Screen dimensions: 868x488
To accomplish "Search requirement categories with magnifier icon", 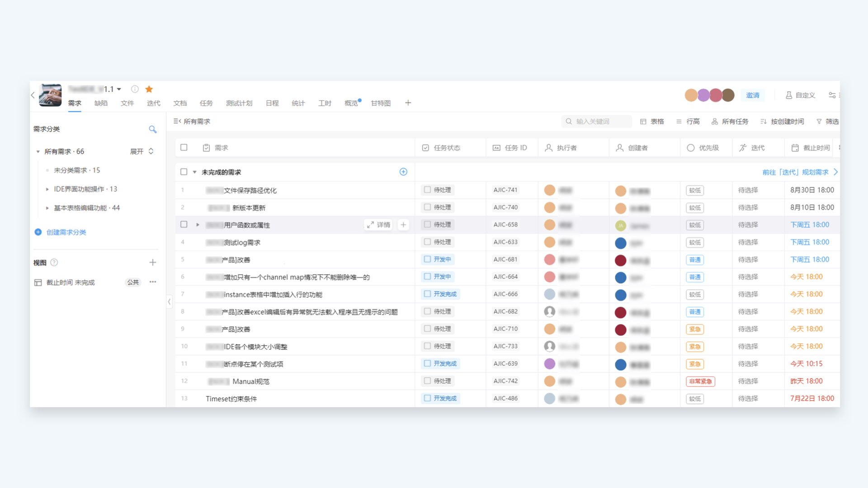I will (x=153, y=129).
